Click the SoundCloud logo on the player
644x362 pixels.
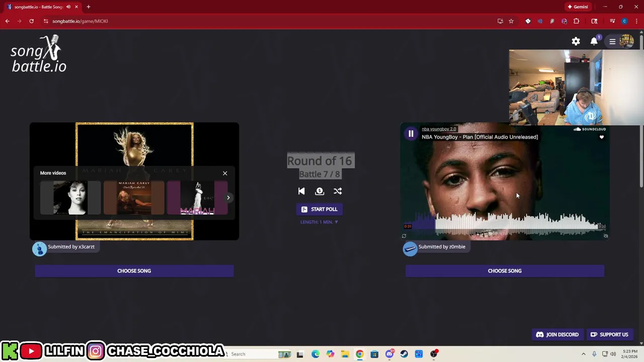click(590, 129)
